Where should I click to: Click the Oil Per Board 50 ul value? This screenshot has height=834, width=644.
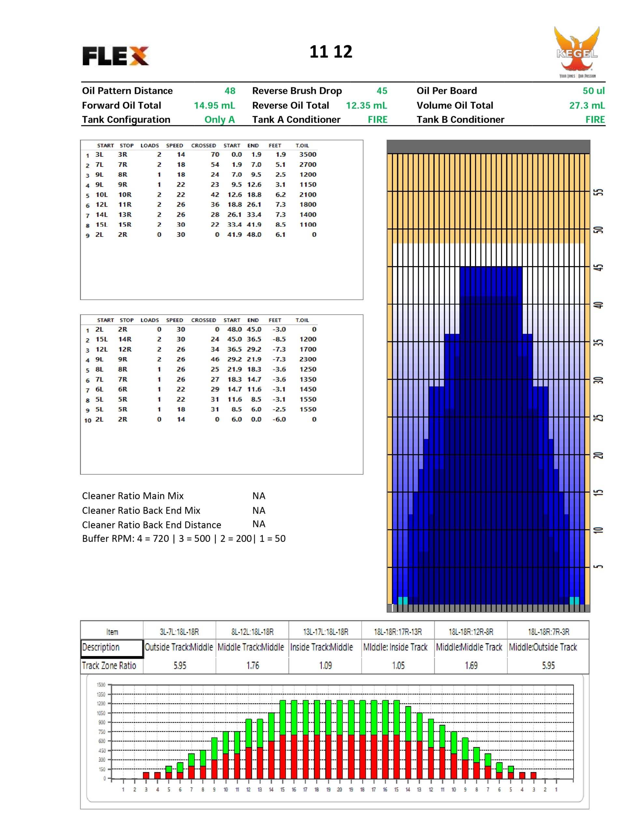coord(593,91)
